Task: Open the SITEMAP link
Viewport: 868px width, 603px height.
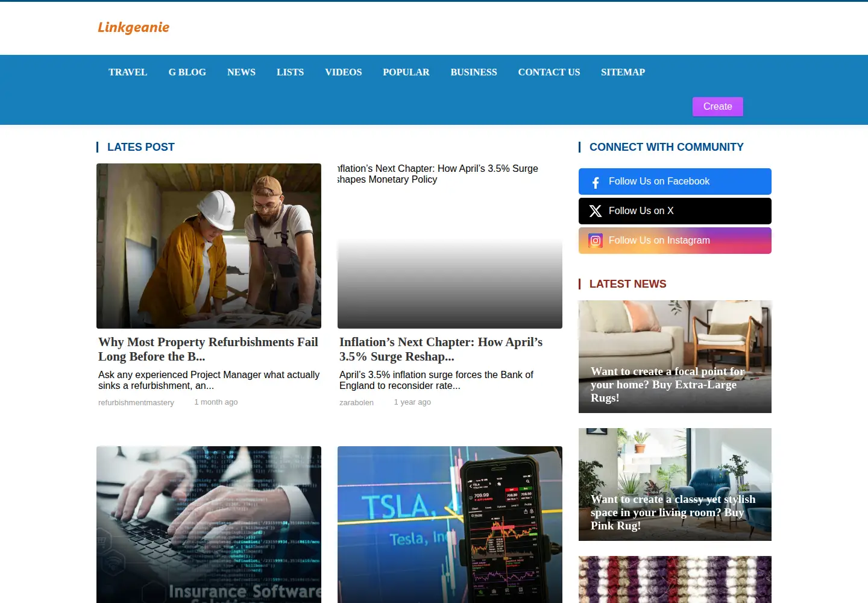Action: (x=623, y=72)
